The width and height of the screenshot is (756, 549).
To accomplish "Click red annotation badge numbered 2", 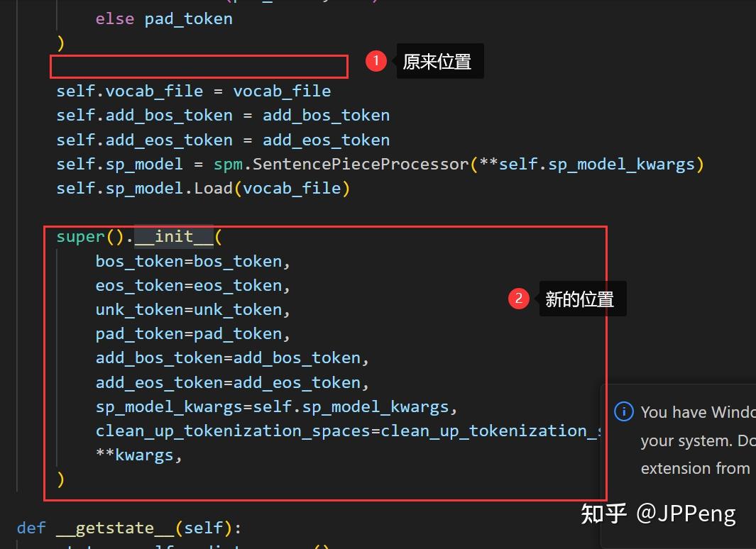I will (519, 299).
